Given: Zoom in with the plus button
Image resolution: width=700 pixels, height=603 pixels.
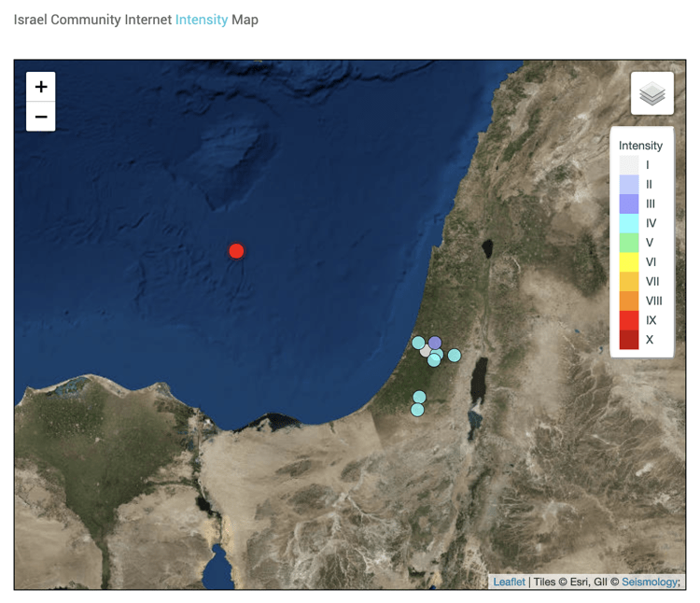Looking at the screenshot, I should coord(41,87).
